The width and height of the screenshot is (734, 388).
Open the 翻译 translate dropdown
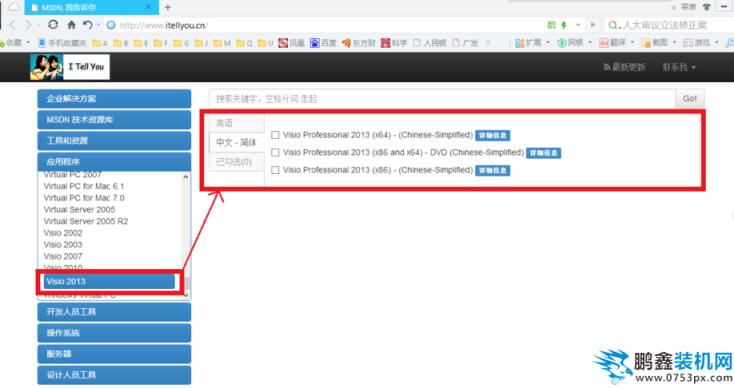tap(617, 43)
